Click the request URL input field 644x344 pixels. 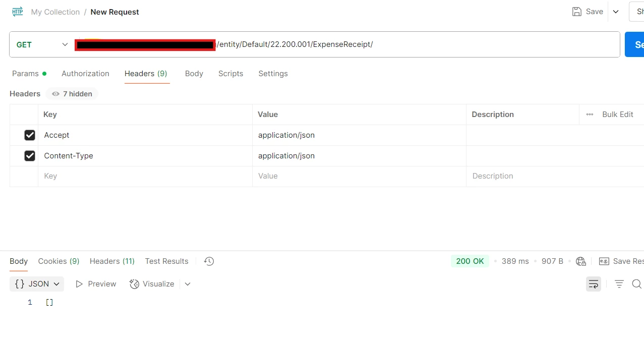point(347,44)
